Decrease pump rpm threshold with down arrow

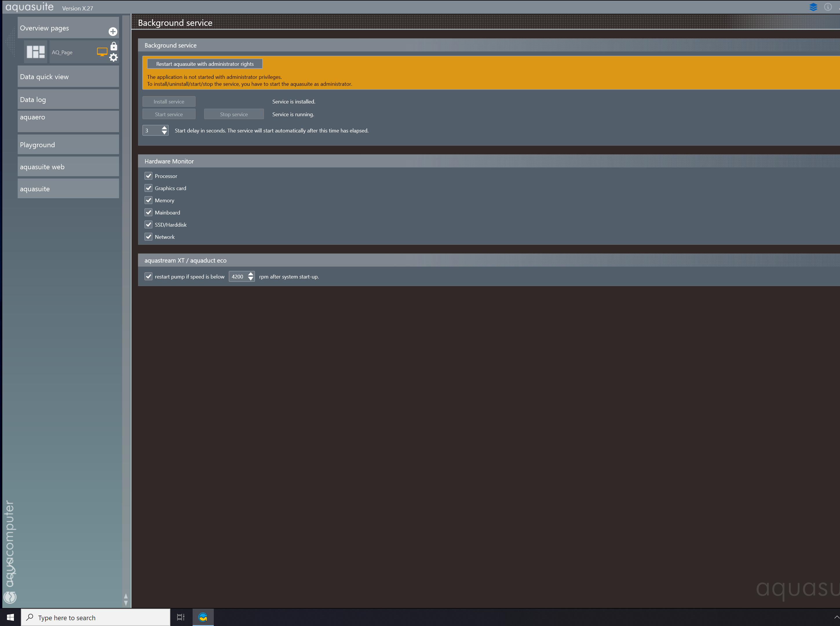251,279
